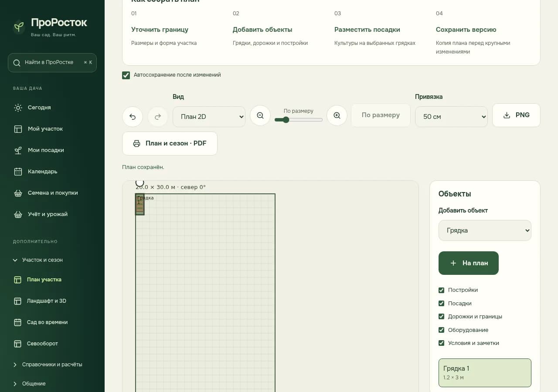Click the На план button

tap(469, 263)
